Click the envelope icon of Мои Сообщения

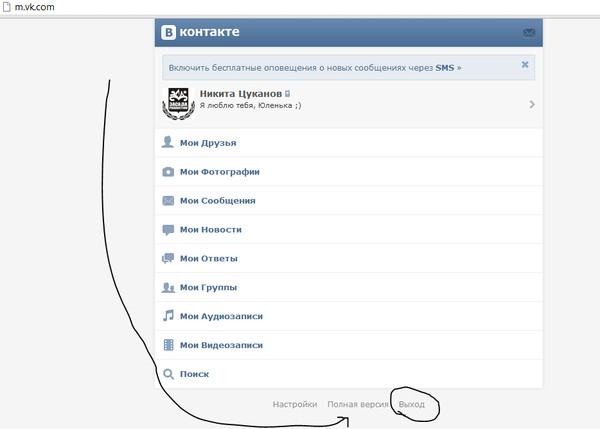coord(168,201)
